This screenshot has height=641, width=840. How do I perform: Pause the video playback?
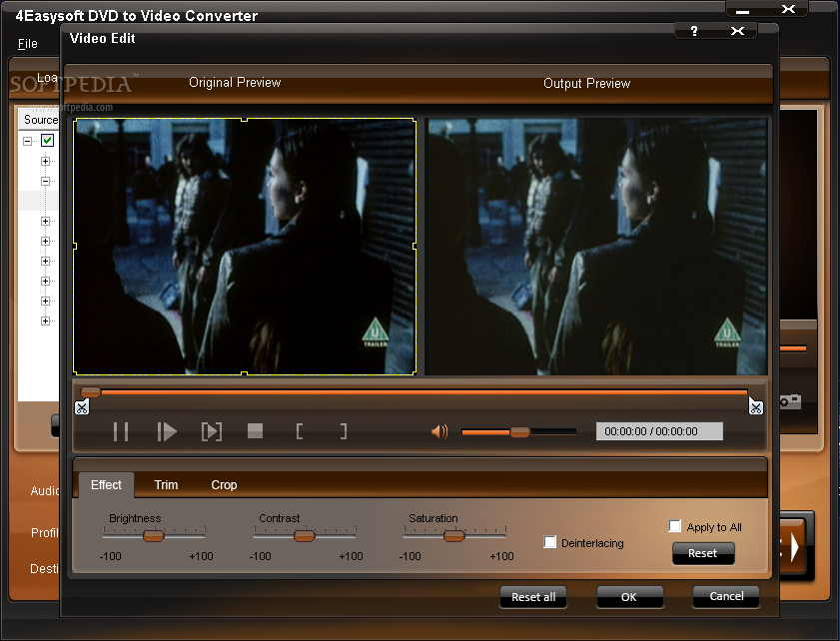coord(121,431)
